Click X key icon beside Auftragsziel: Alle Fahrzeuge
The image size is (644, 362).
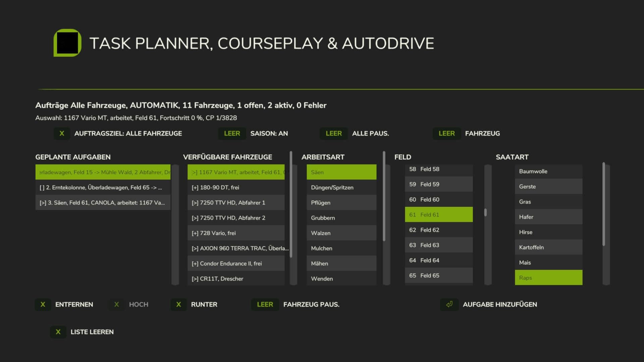[x=62, y=133]
